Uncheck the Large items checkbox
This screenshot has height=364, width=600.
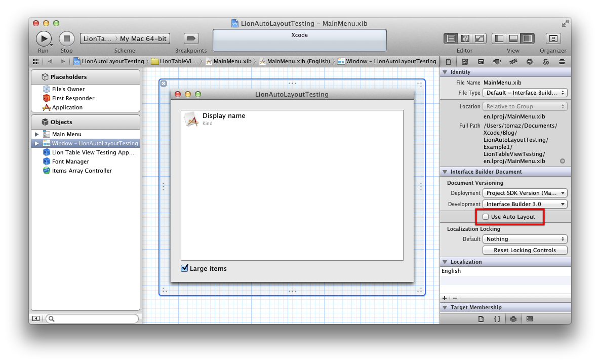point(184,268)
